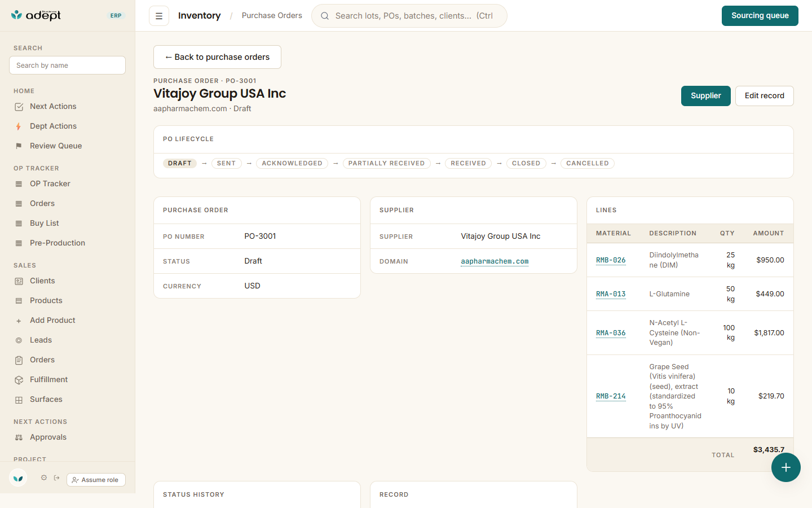Open material RMB-026
The width and height of the screenshot is (812, 508).
tap(611, 260)
